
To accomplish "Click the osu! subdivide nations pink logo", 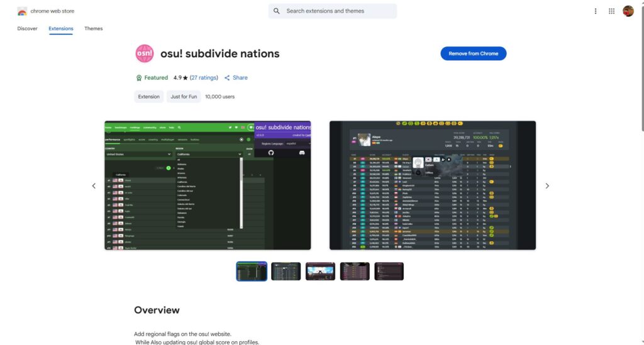I will [x=145, y=53].
